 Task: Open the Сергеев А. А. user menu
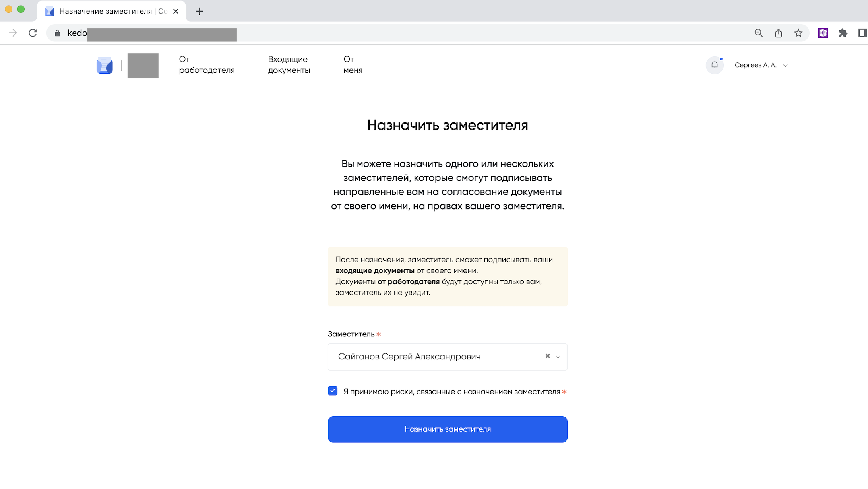pos(761,65)
